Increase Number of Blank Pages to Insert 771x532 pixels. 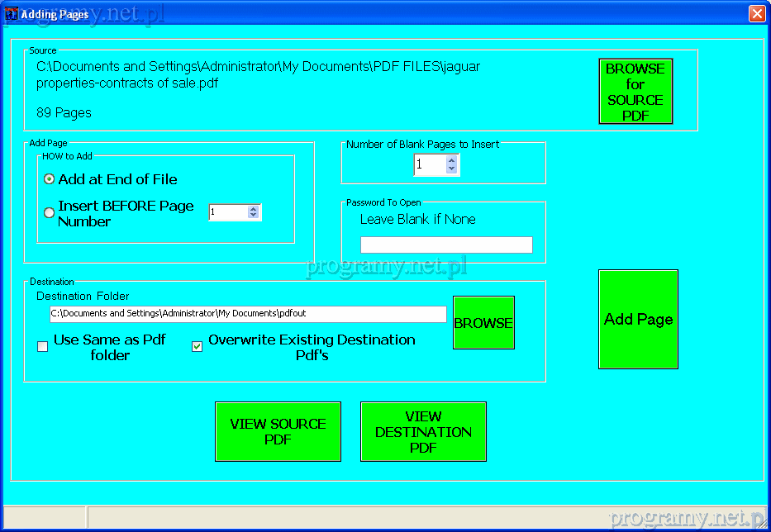tap(451, 161)
